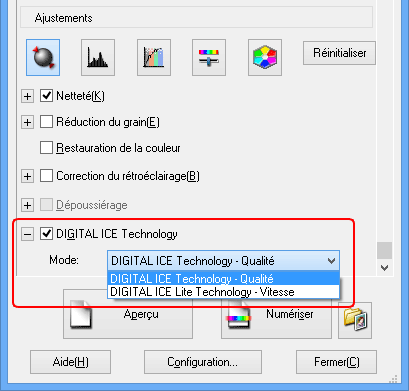Click the Aperçu preview button

click(x=128, y=314)
